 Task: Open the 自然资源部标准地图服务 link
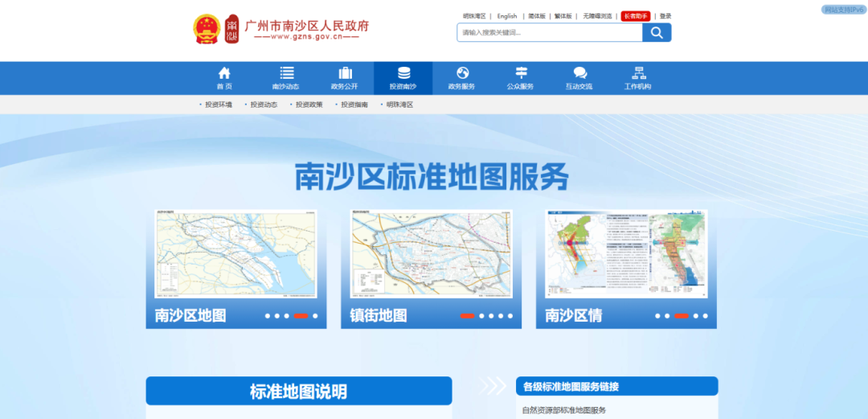coord(563,410)
